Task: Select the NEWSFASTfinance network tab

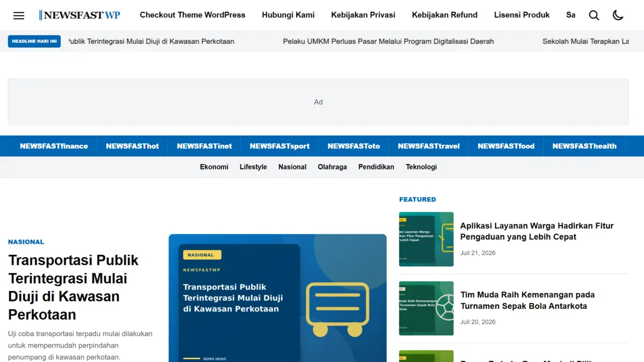Action: click(54, 146)
